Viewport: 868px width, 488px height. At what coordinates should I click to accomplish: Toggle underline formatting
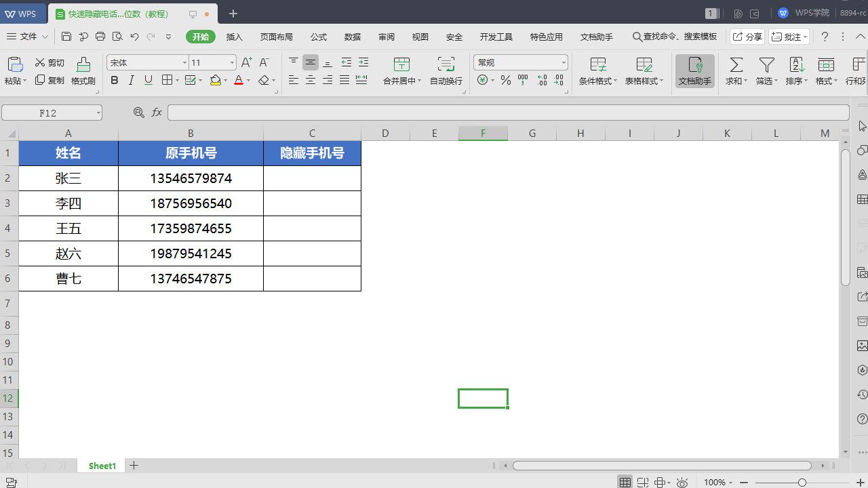(x=148, y=80)
